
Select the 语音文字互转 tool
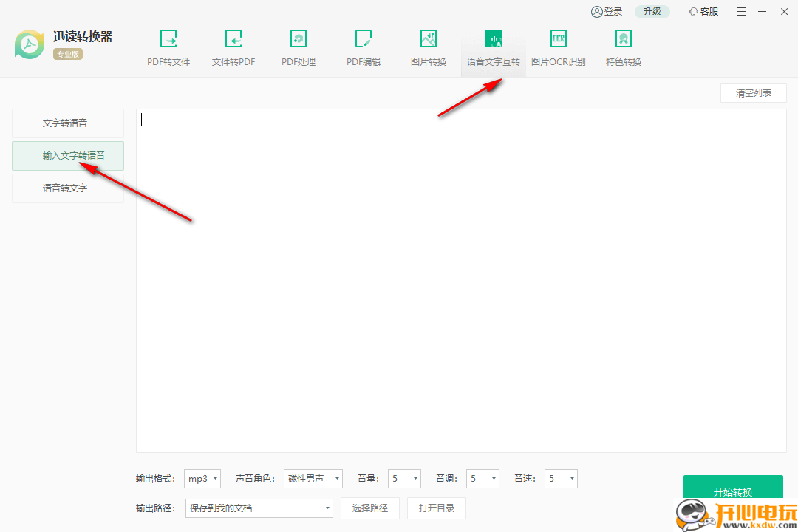pyautogui.click(x=494, y=47)
